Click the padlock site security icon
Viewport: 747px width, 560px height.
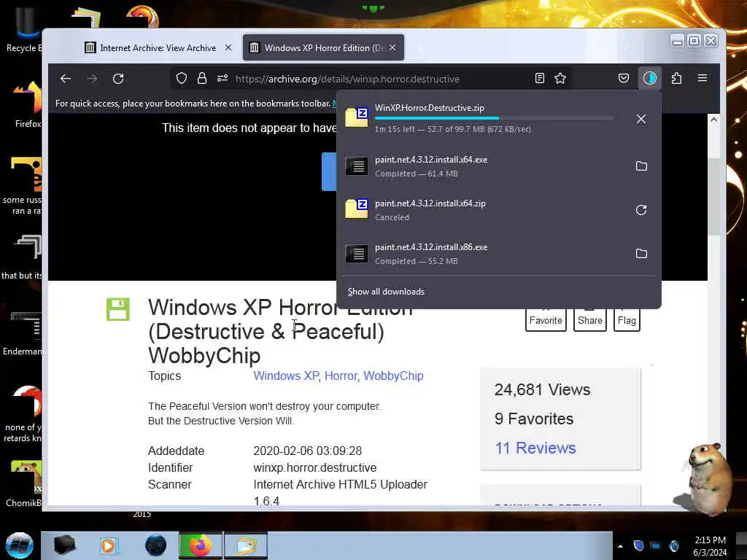[202, 79]
